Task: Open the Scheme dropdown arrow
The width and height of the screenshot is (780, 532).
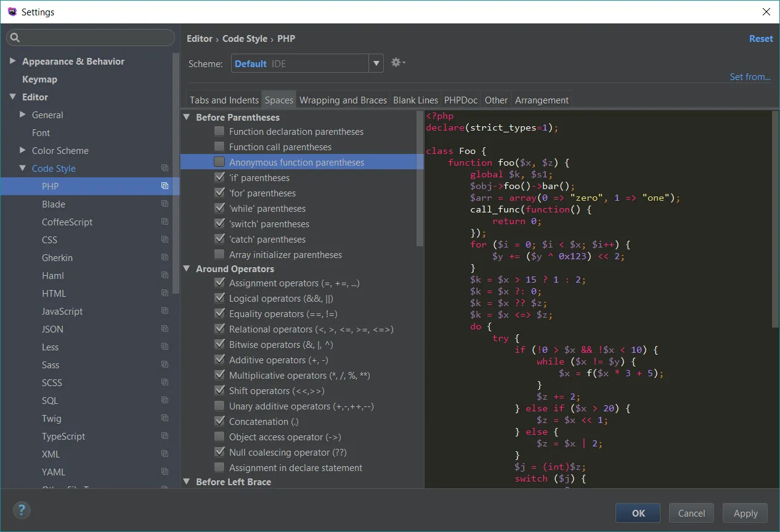Action: tap(376, 63)
